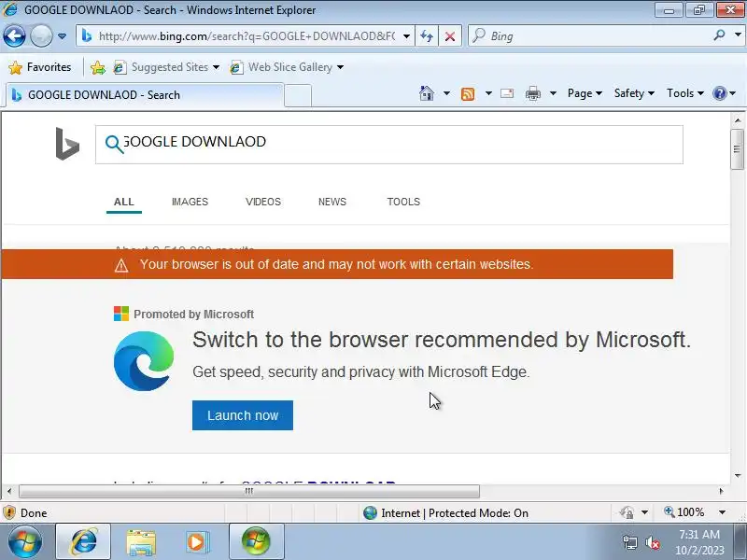Click the vertical scrollbar down arrow
747x560 pixels.
pyautogui.click(x=738, y=475)
